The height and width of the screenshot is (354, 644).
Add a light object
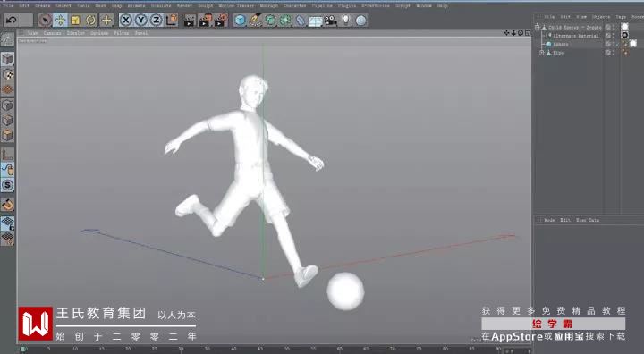(346, 21)
